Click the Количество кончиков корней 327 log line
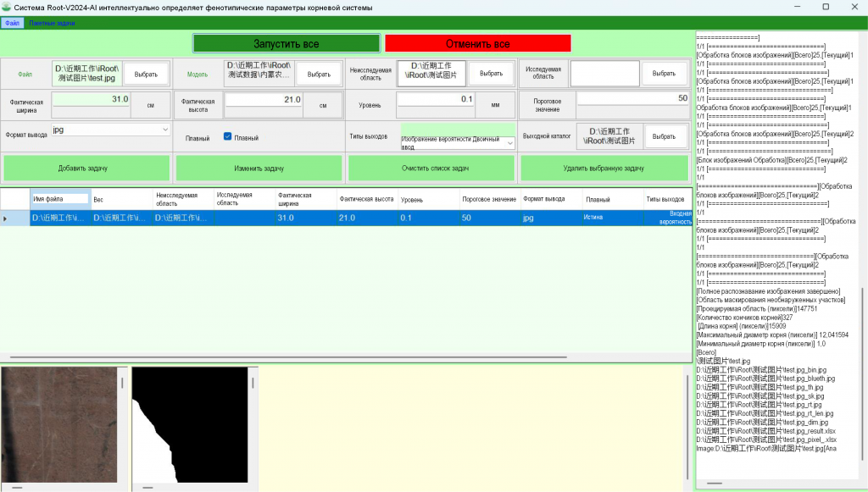This screenshot has width=868, height=492. coord(744,318)
